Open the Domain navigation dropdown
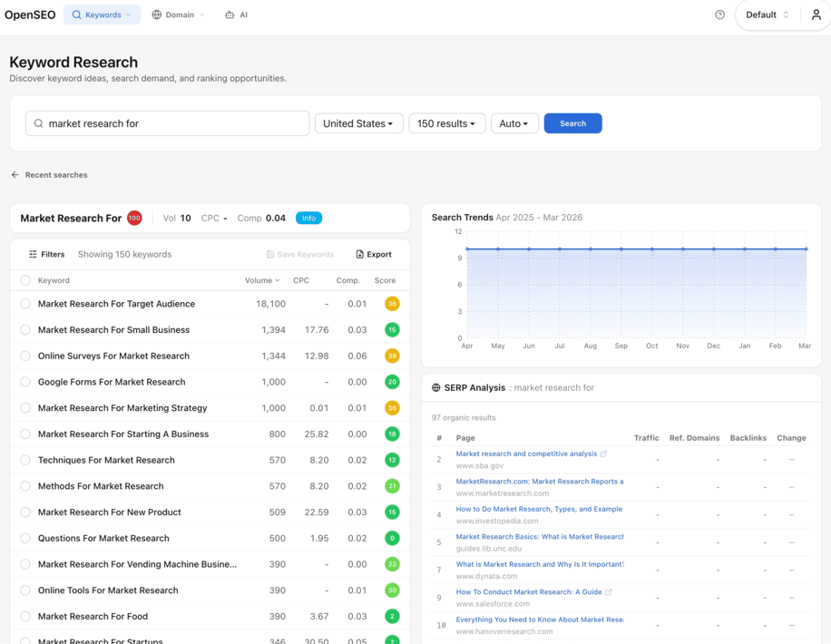This screenshot has width=831, height=644. 178,15
